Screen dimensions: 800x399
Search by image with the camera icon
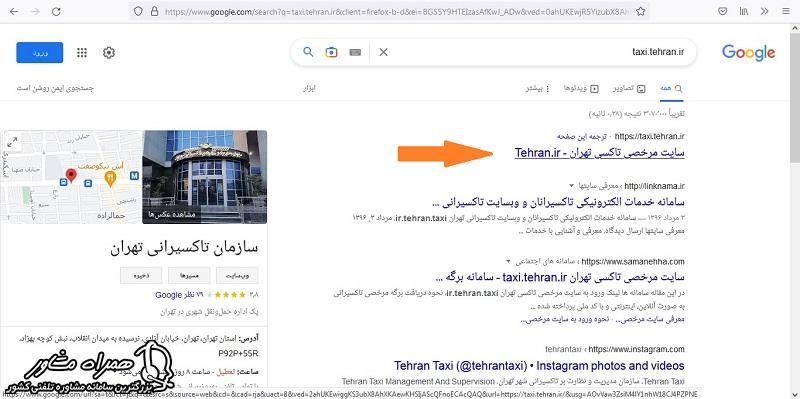click(332, 52)
